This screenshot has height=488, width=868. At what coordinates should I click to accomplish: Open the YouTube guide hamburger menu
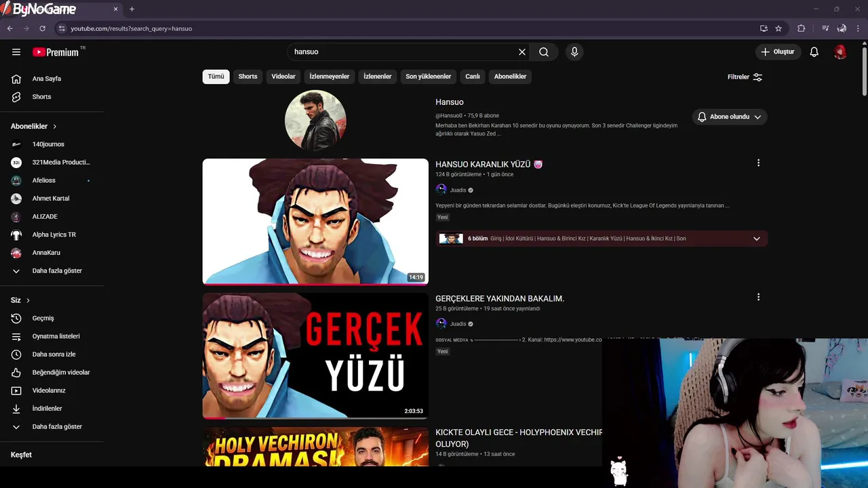click(16, 52)
